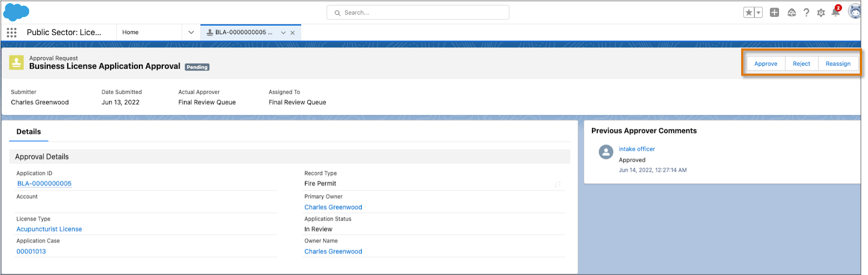Open Owner Name Charles Greenwood link
Viewport: 868px width, 275px height.
tap(333, 252)
